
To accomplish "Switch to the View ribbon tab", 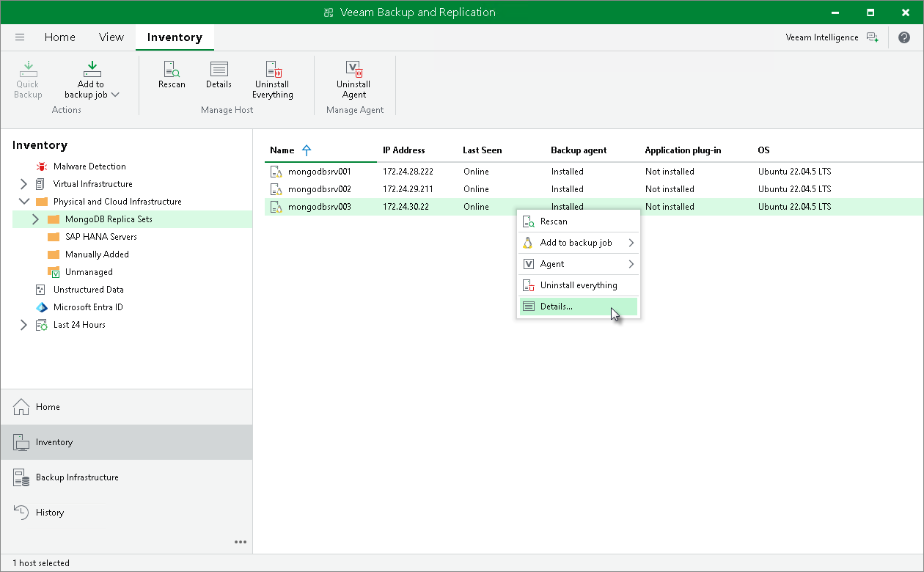I will tap(111, 37).
